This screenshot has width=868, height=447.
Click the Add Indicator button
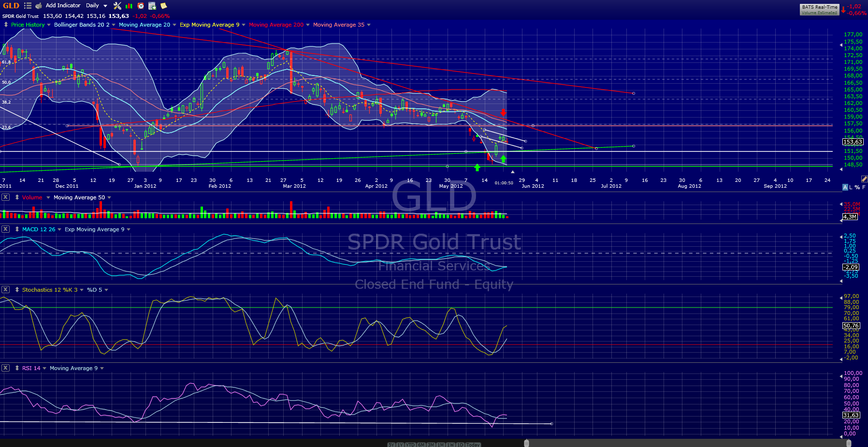pyautogui.click(x=63, y=5)
